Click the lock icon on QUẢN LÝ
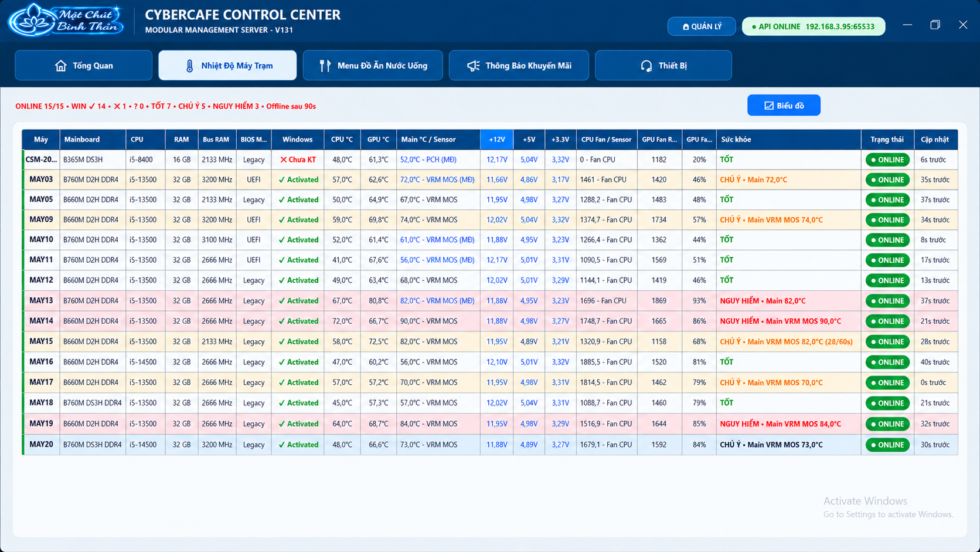This screenshot has height=552, width=980. pyautogui.click(x=686, y=27)
